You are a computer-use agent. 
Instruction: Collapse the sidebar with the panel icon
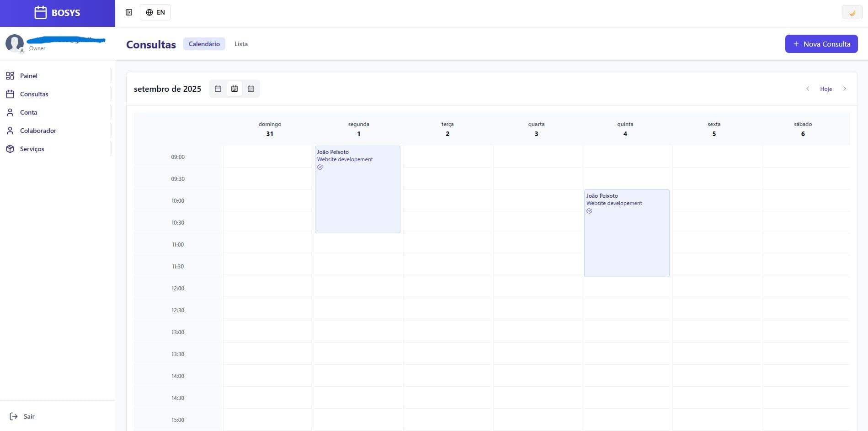tap(129, 12)
